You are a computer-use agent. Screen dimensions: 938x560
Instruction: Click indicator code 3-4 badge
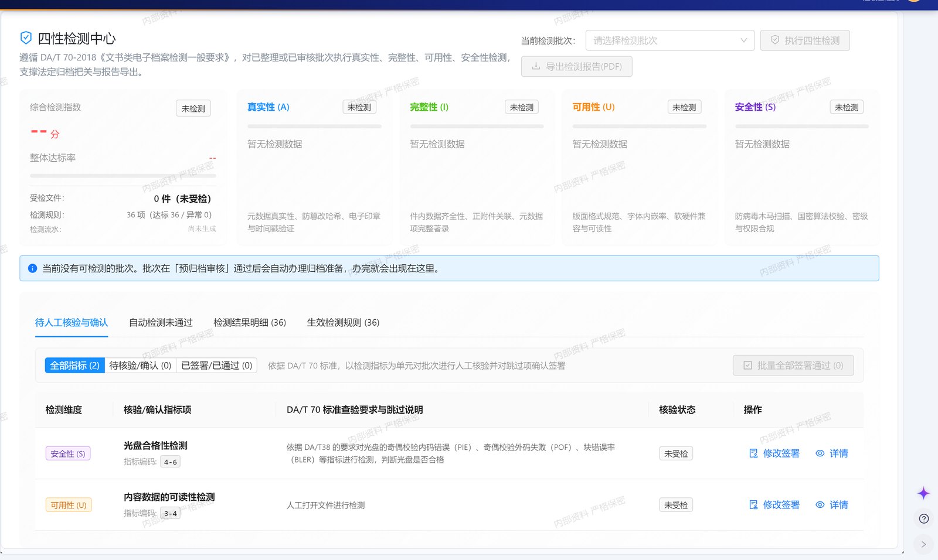171,513
